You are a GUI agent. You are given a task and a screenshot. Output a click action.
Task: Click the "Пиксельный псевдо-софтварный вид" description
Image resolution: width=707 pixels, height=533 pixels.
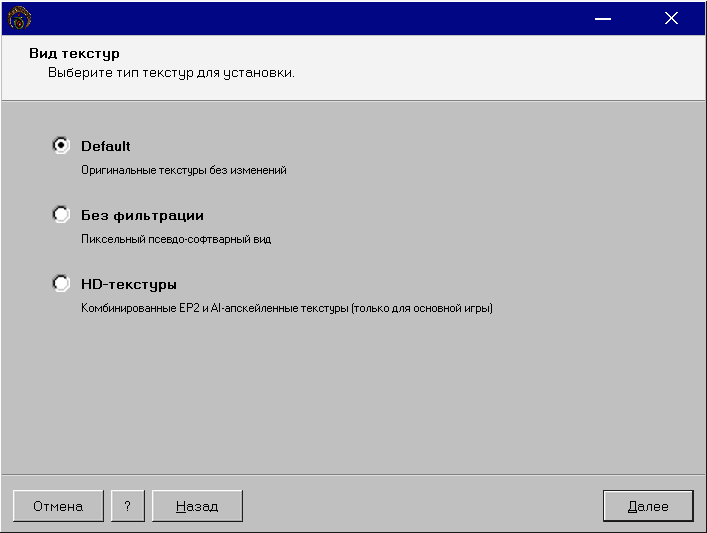(x=176, y=239)
